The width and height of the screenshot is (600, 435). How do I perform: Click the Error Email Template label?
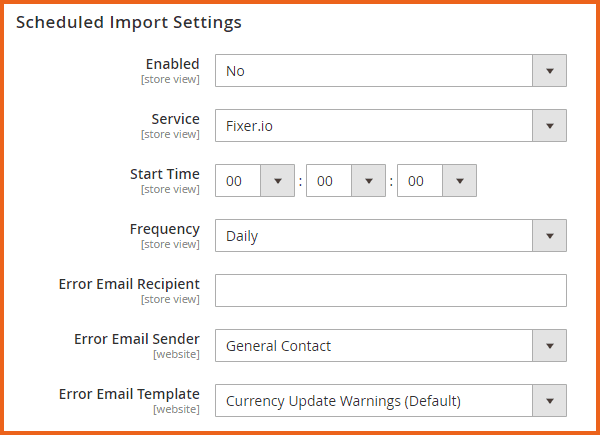point(129,394)
